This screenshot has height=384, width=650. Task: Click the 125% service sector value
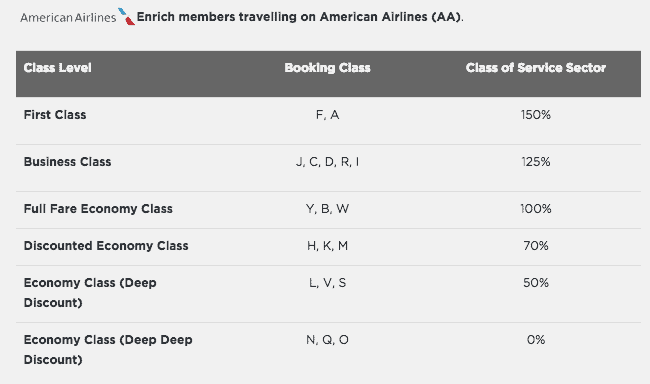pyautogui.click(x=536, y=162)
